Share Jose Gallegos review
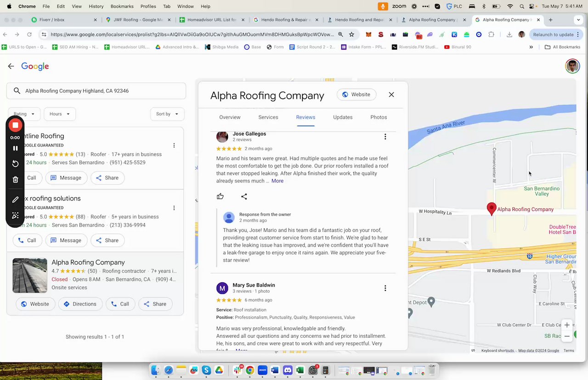 click(244, 197)
